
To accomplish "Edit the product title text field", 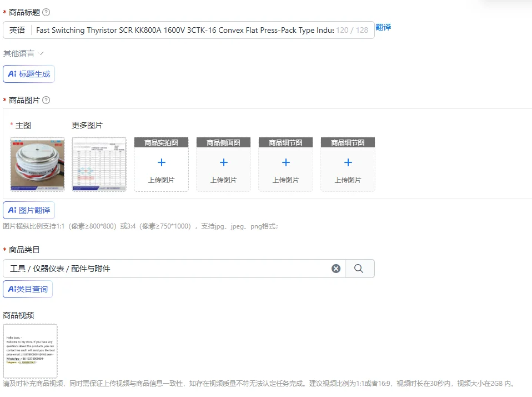I will pos(185,30).
